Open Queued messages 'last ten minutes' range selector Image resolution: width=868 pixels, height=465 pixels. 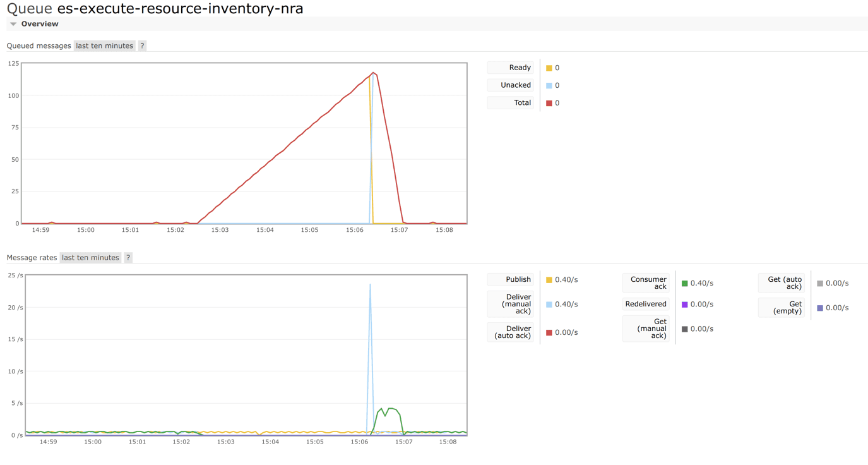104,45
